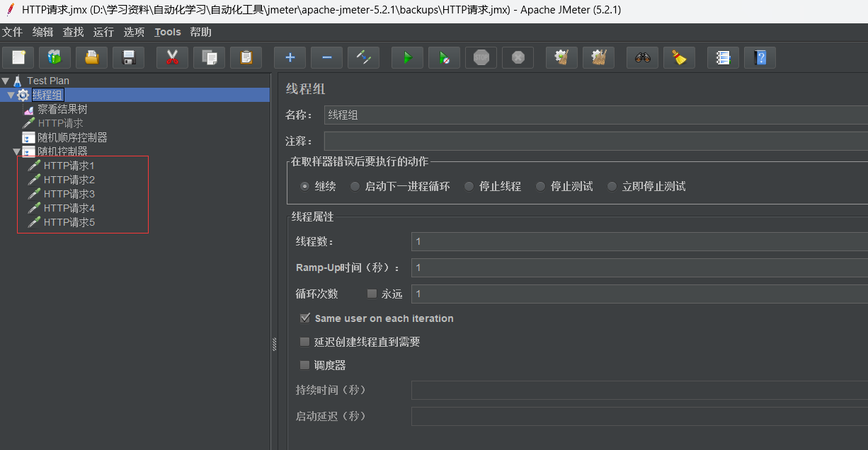868x450 pixels.
Task: Select the 停止测试 radio button
Action: [540, 187]
